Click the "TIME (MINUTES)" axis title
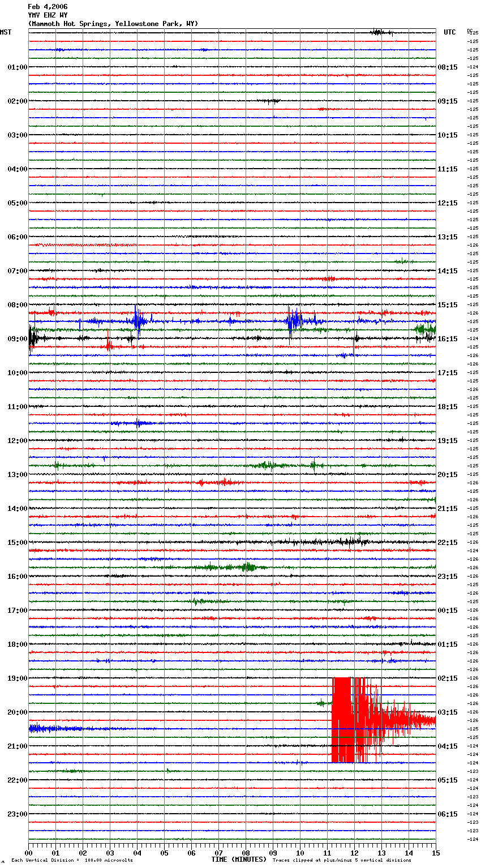 point(239,860)
